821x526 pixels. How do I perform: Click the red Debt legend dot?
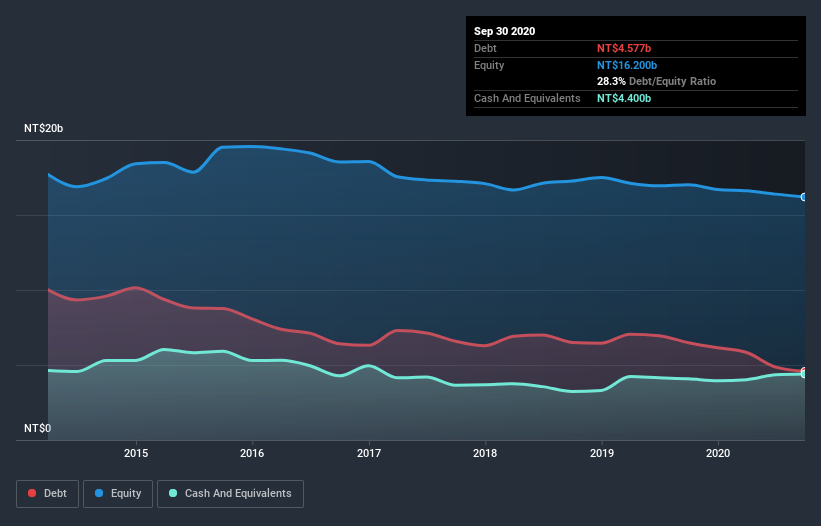pos(32,493)
